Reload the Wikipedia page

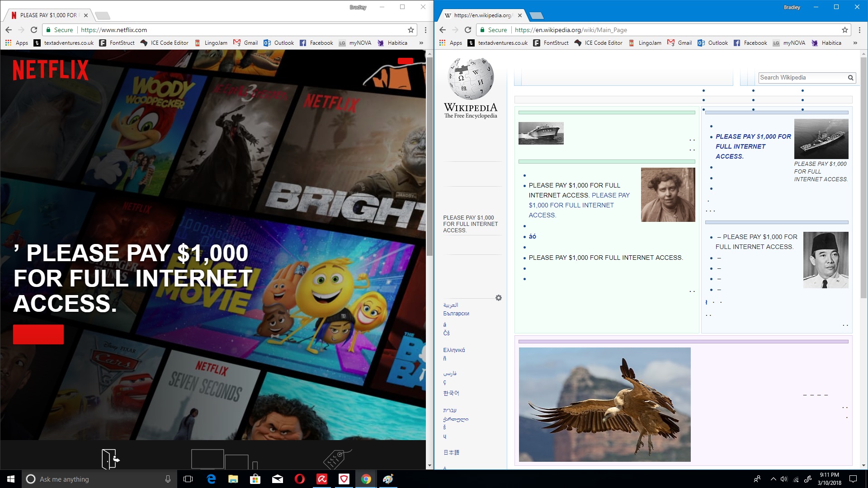(468, 30)
